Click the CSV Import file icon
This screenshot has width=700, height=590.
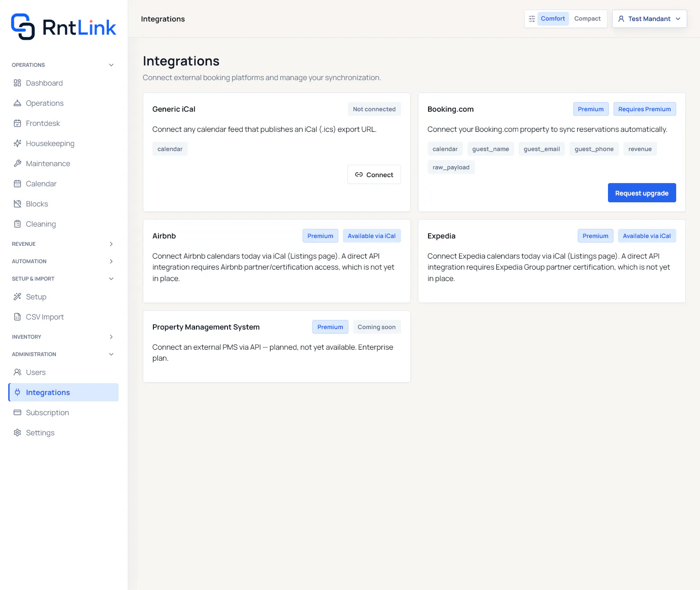point(17,317)
